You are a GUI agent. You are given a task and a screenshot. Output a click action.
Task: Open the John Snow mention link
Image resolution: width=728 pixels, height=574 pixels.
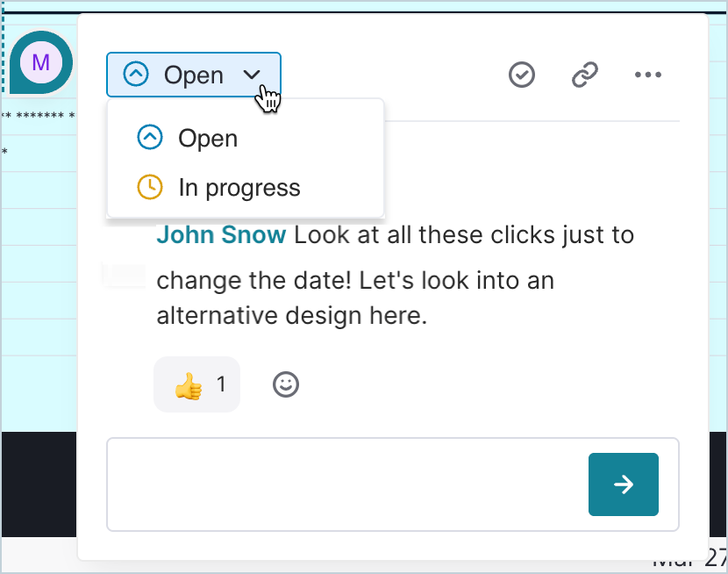coord(221,234)
